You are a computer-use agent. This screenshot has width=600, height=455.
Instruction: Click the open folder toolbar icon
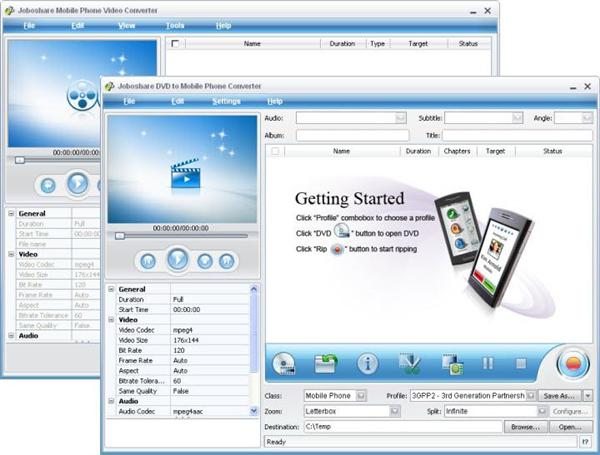tap(325, 363)
